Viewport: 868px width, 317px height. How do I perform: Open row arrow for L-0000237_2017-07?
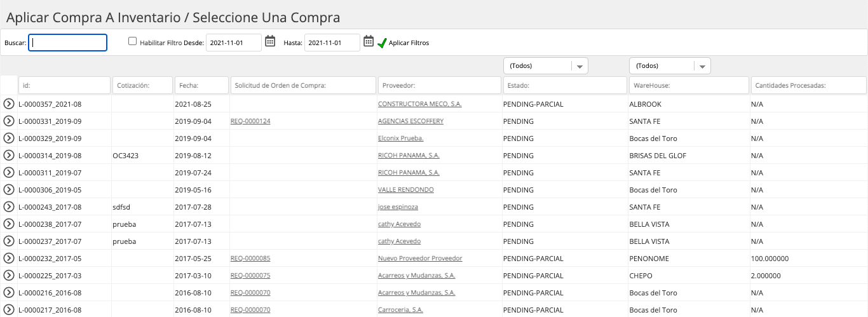tap(9, 241)
